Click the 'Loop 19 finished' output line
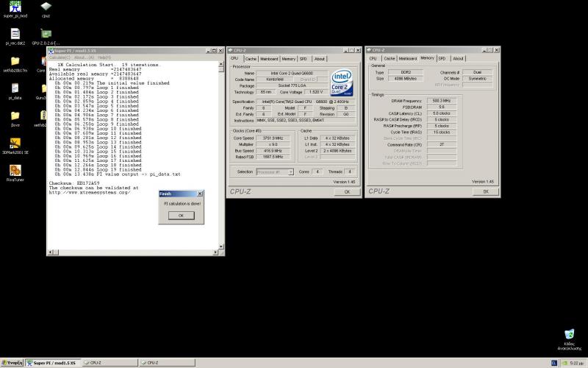 click(98, 169)
